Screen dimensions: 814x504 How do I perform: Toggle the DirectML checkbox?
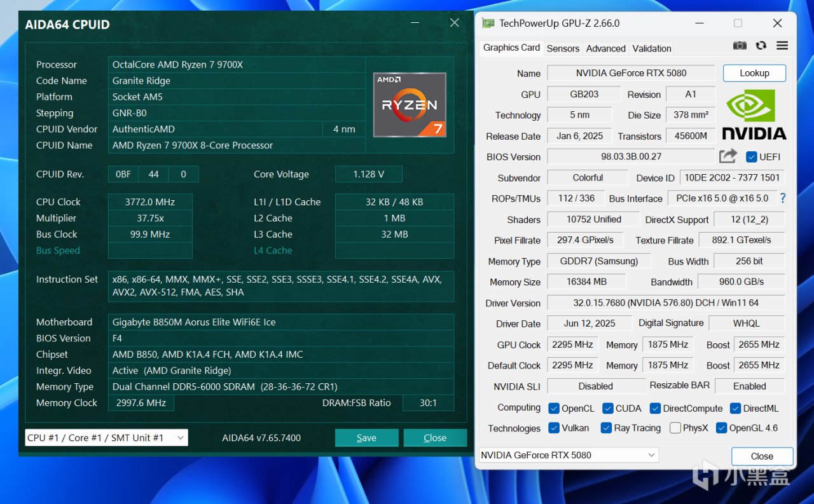[x=736, y=408]
